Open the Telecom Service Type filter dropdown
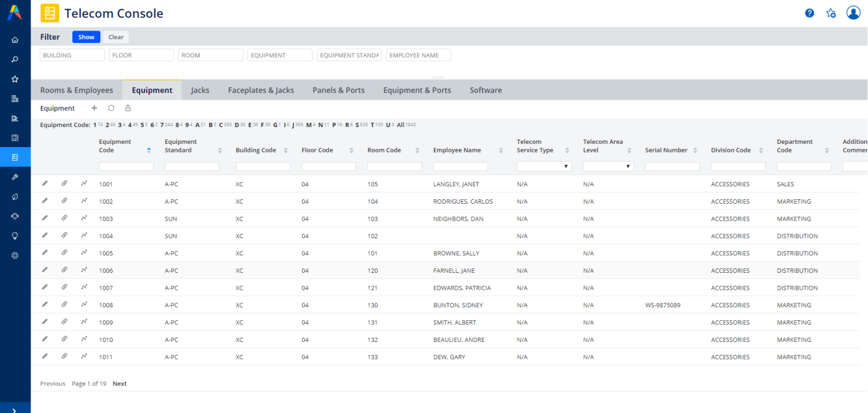Screen dimensions: 868x413 pyautogui.click(x=544, y=166)
